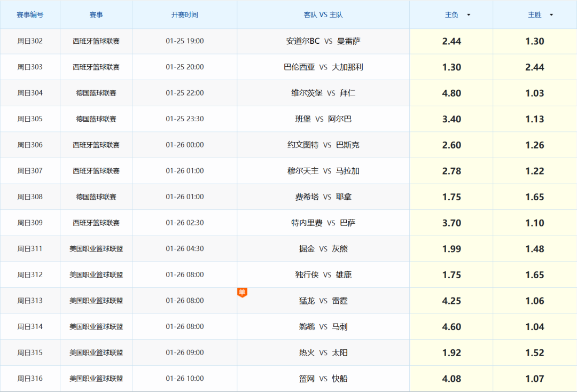Click the 开赛时间 column header
Screen dimensions: 577x392
[x=185, y=15]
